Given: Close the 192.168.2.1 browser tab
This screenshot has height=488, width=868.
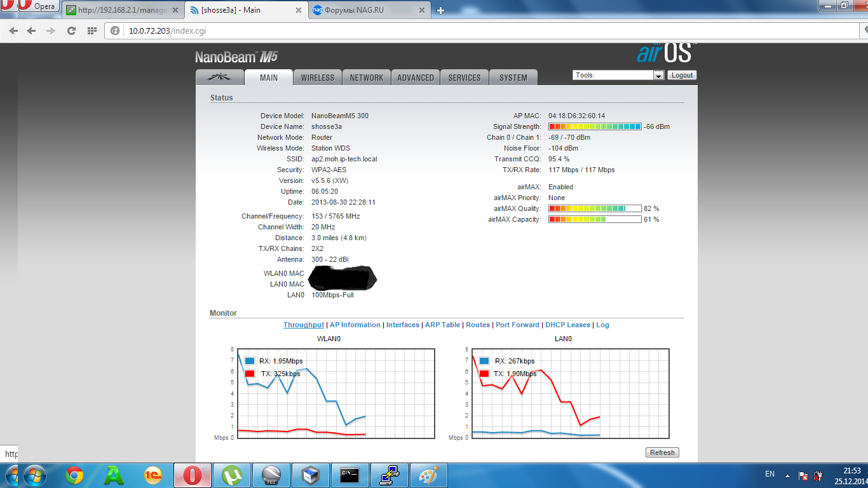Looking at the screenshot, I should 175,10.
